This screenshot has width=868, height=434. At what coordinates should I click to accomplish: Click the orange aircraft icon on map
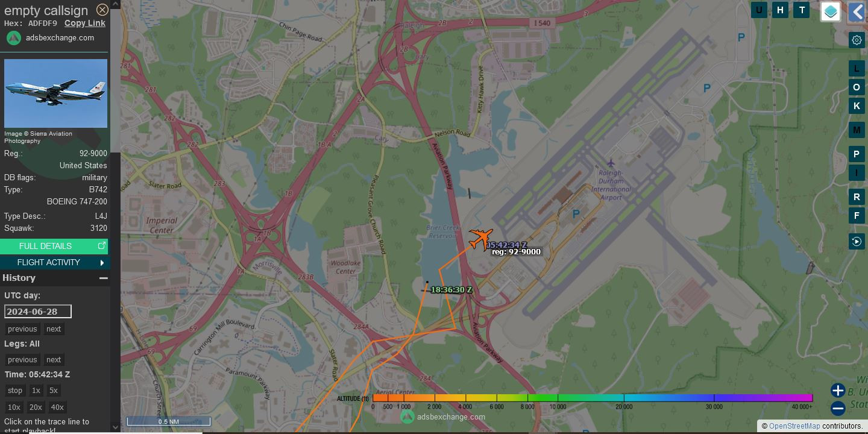[x=480, y=238]
